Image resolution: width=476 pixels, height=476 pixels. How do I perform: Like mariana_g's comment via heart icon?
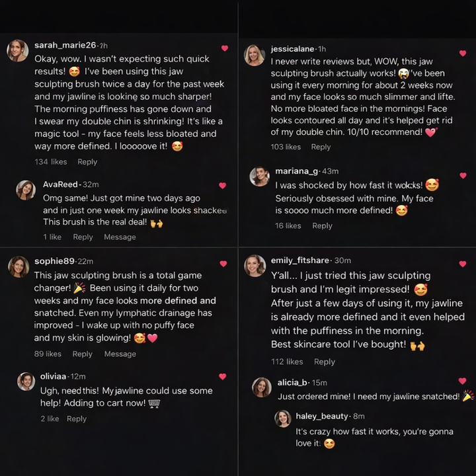coord(463,176)
